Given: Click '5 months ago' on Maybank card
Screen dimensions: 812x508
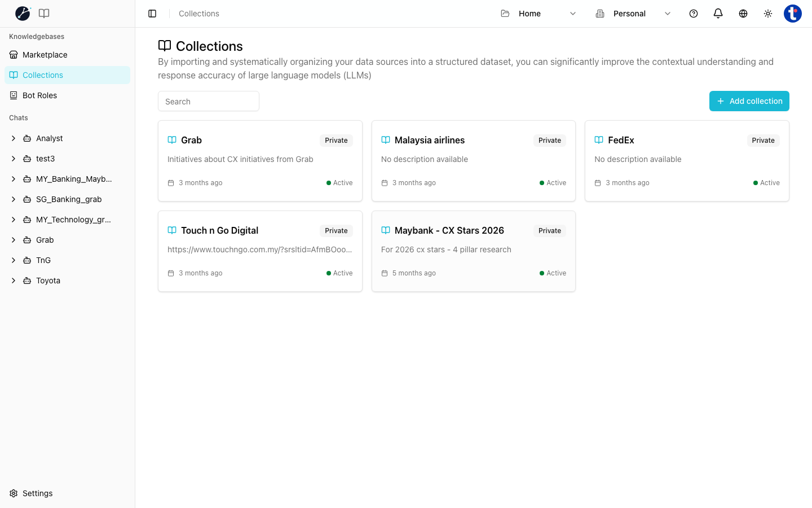Looking at the screenshot, I should 414,273.
